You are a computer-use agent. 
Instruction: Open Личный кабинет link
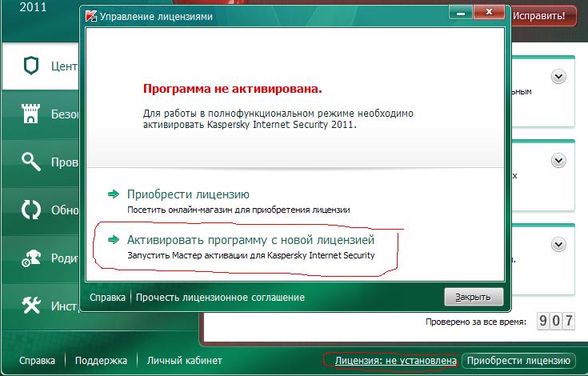click(x=185, y=361)
